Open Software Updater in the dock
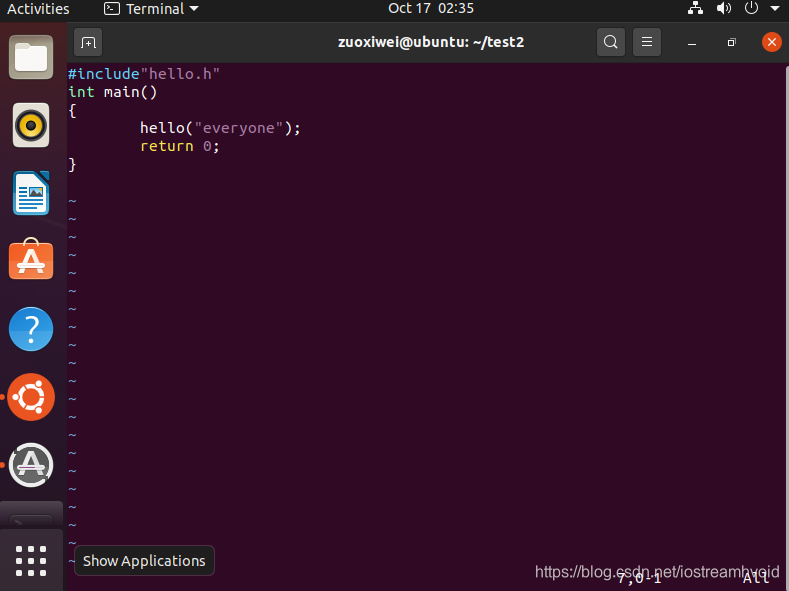Viewport: 789px width, 591px height. click(x=31, y=465)
